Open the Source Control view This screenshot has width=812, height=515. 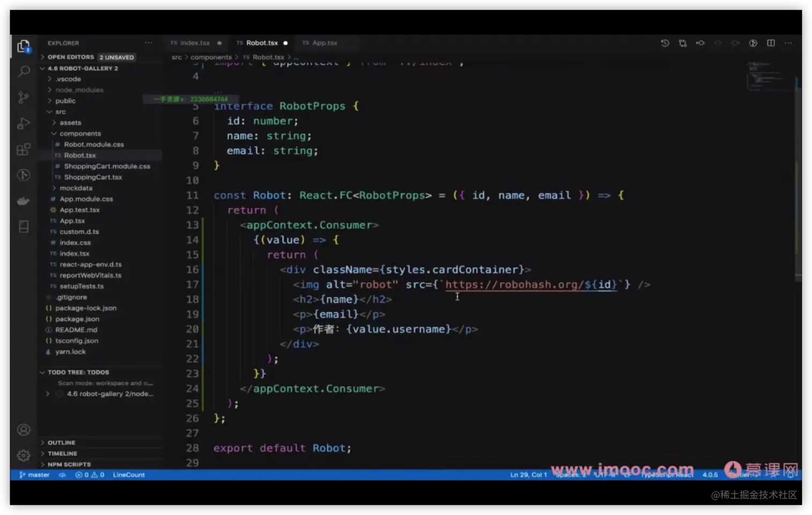coord(24,97)
